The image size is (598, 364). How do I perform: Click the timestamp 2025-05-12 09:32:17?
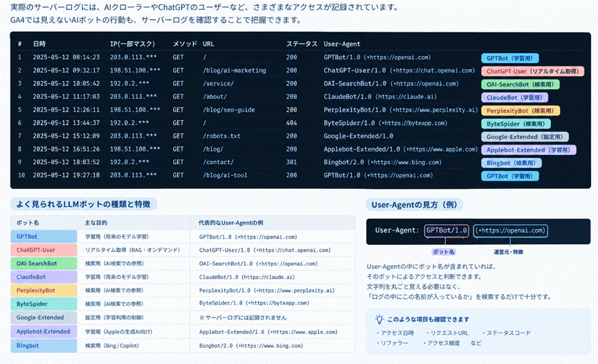[x=66, y=71]
